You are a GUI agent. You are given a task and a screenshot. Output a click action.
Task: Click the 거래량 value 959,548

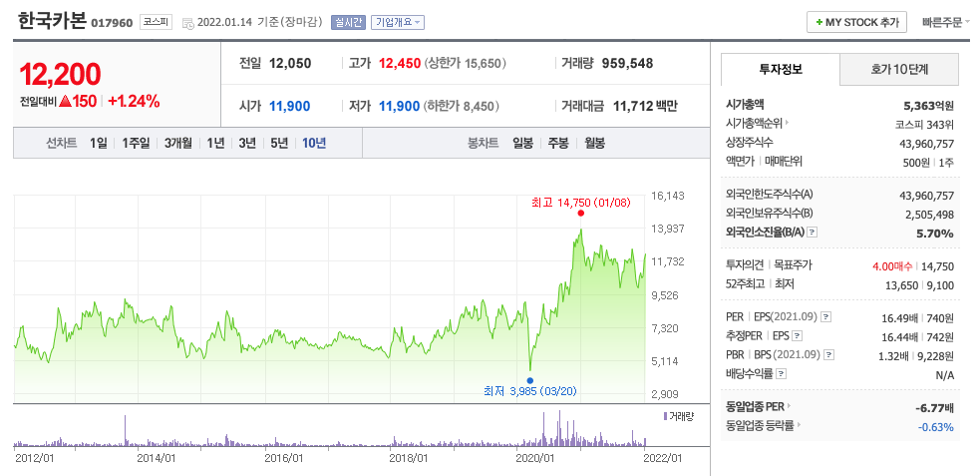627,63
